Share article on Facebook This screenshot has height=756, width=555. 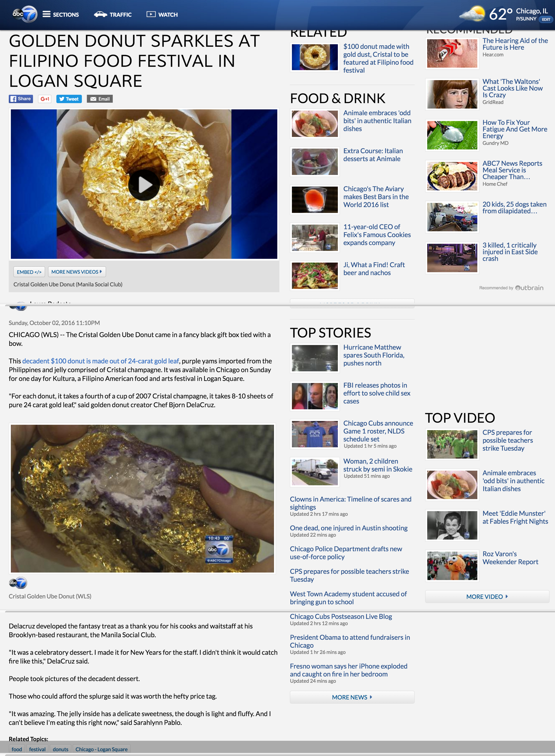pos(21,99)
